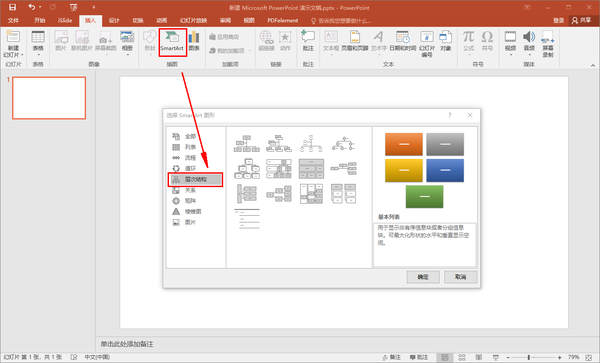Screen dimensions: 600x363
Task: Collapse the ribbon with the chevron arrow
Action: click(593, 65)
